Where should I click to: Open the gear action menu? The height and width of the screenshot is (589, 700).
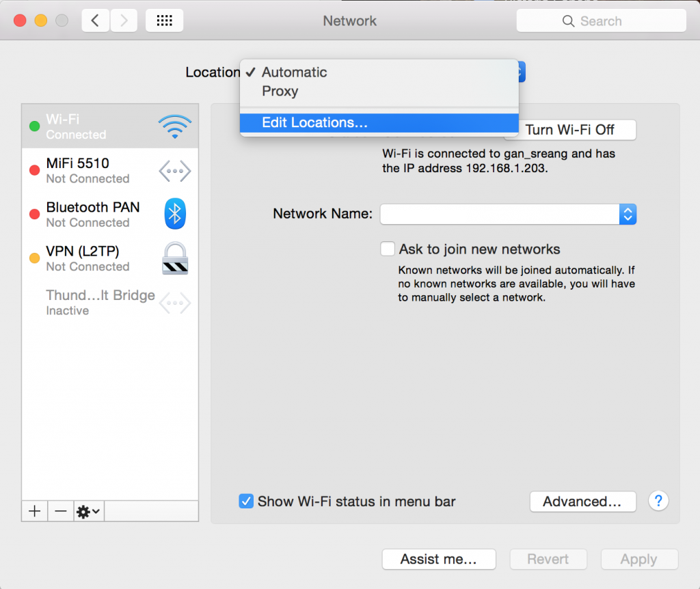tap(87, 510)
